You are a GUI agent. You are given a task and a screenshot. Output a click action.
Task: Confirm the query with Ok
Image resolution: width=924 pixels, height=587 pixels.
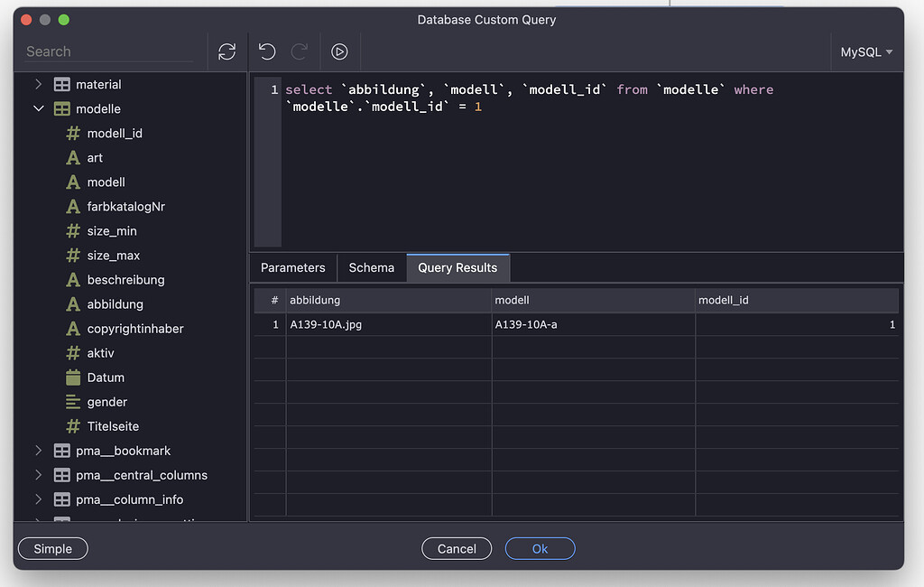pyautogui.click(x=540, y=548)
